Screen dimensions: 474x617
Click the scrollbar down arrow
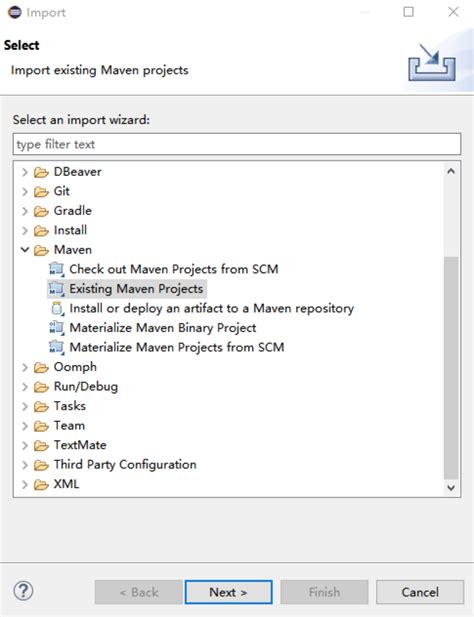[451, 488]
